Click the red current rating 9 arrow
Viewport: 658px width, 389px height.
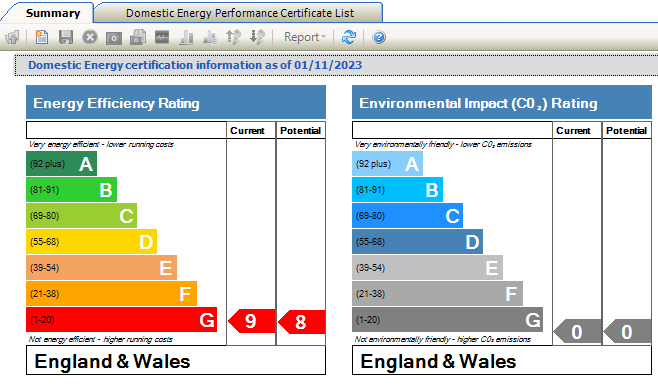(x=251, y=321)
